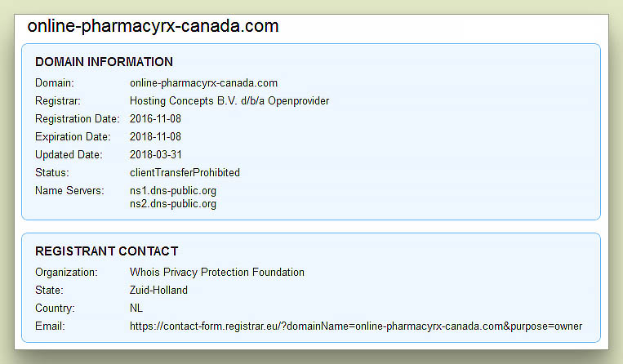Click the registrar Hosting Concepts B.V. value
Image resolution: width=623 pixels, height=364 pixels.
[229, 100]
